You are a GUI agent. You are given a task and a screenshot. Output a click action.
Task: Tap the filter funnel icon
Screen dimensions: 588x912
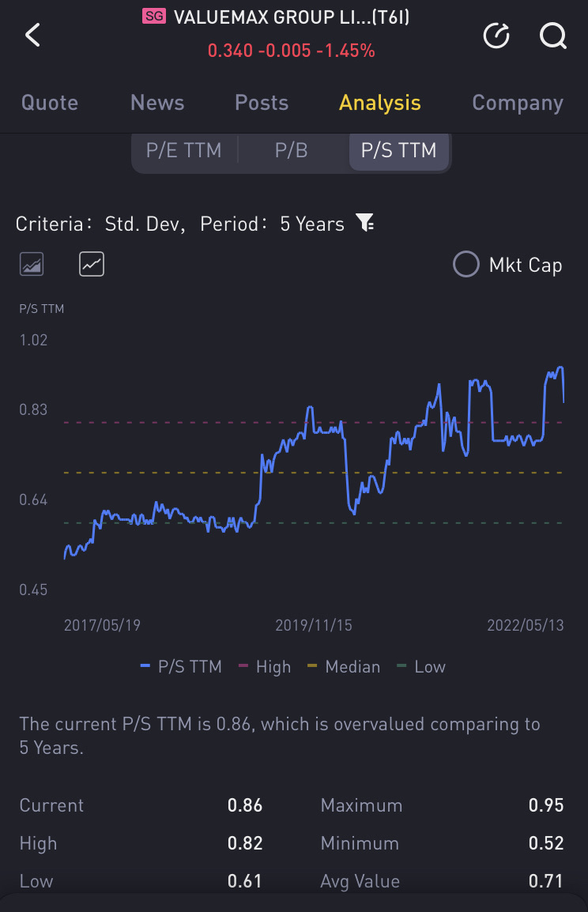pyautogui.click(x=365, y=224)
